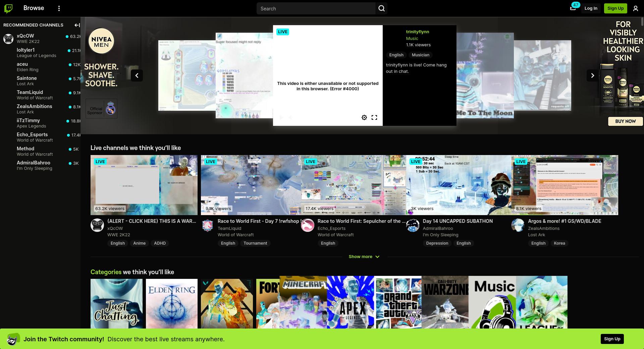This screenshot has width=644, height=349.
Task: Click xQcOW sidebar avatar
Action: point(8,39)
